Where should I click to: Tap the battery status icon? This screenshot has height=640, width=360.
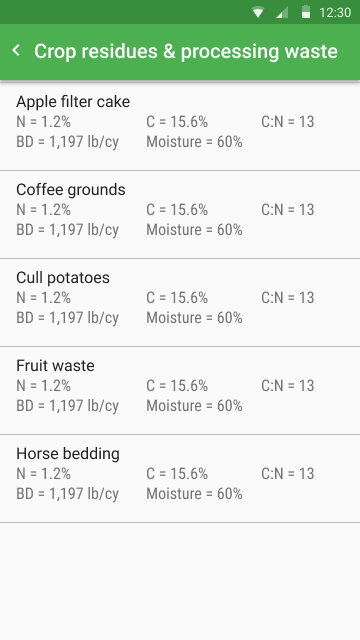[x=306, y=12]
